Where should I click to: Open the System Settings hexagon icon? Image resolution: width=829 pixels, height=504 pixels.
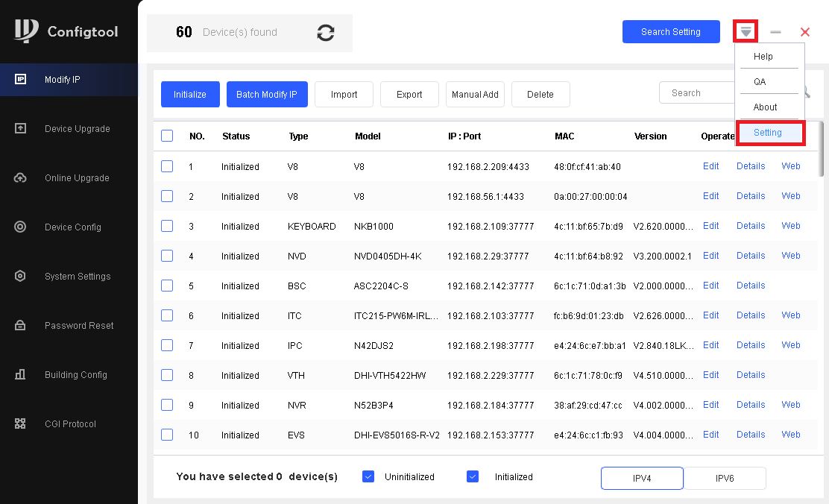point(21,277)
